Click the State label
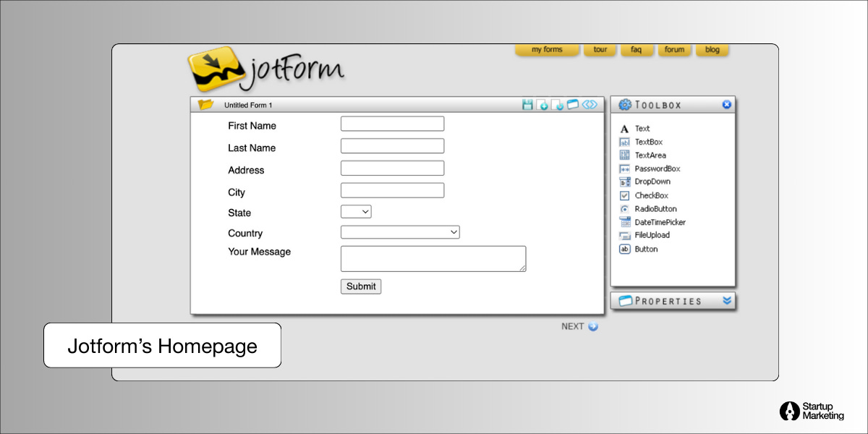Image resolution: width=868 pixels, height=434 pixels. coord(239,213)
